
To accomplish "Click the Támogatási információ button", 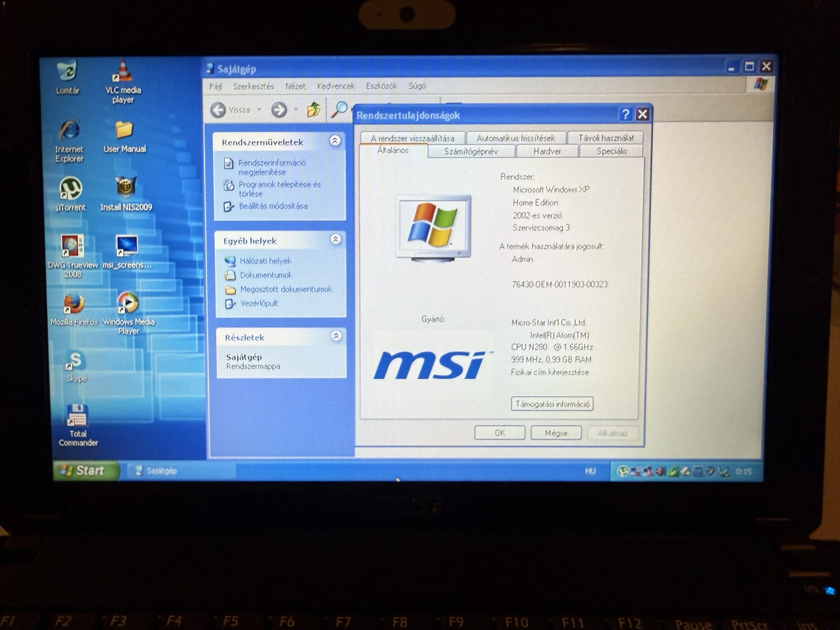I will tap(552, 404).
